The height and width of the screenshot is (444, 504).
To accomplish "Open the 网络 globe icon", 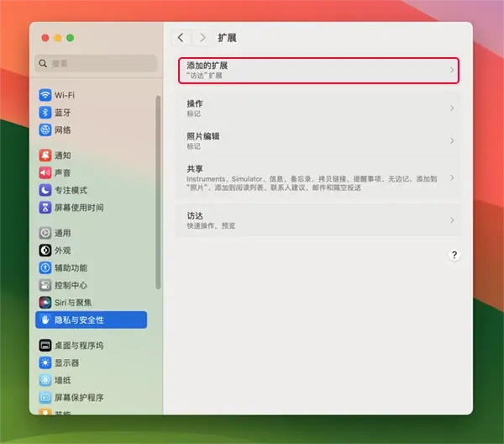I will [x=45, y=129].
